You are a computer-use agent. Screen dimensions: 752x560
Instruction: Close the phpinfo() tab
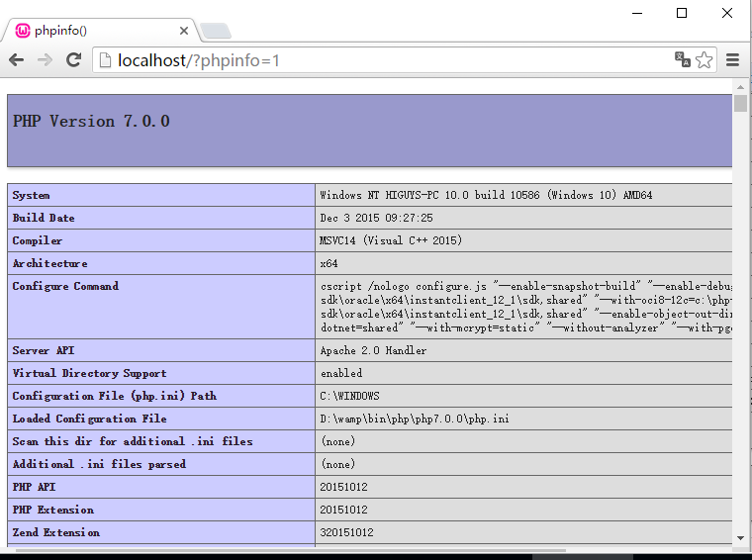[x=184, y=31]
